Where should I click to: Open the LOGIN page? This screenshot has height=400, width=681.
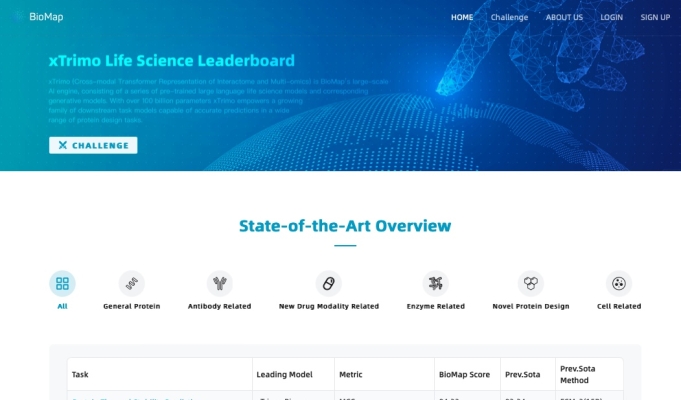pos(612,17)
